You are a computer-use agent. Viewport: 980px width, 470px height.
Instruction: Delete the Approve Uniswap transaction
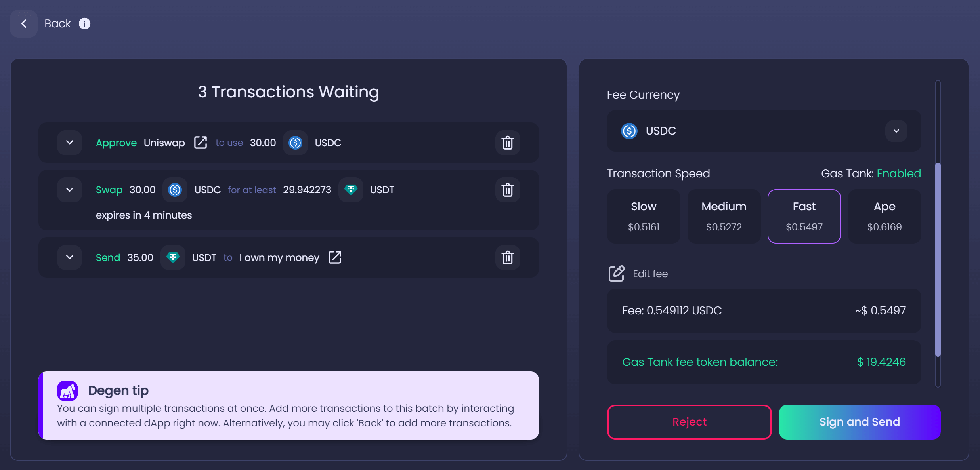point(508,143)
